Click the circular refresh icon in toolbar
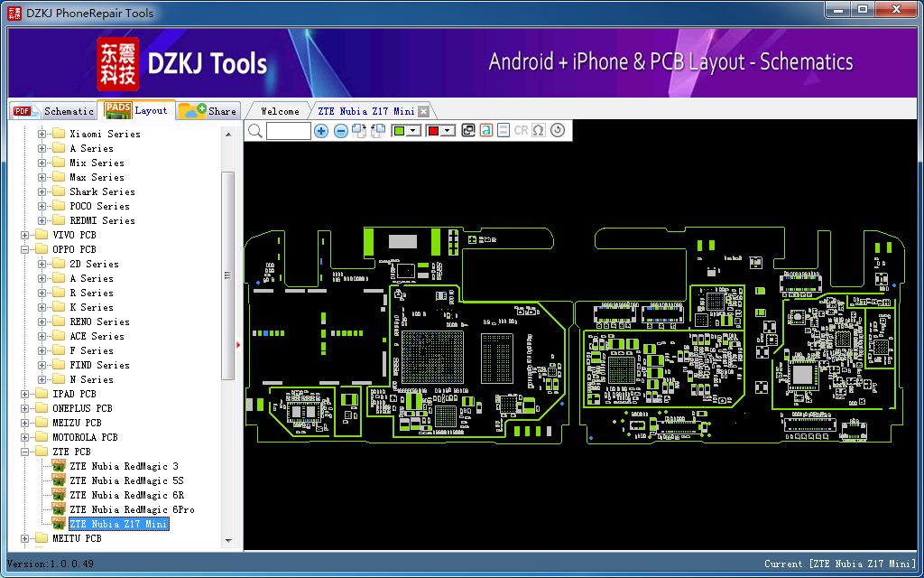 (x=557, y=131)
